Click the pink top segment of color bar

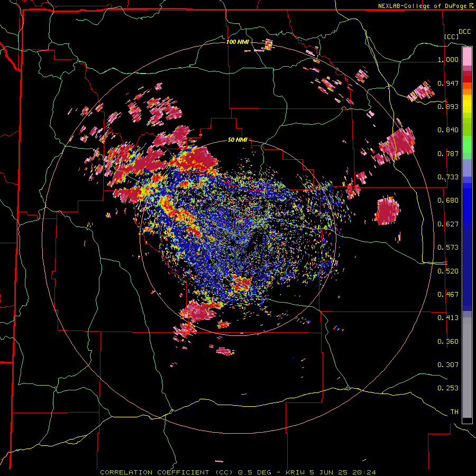(x=467, y=56)
